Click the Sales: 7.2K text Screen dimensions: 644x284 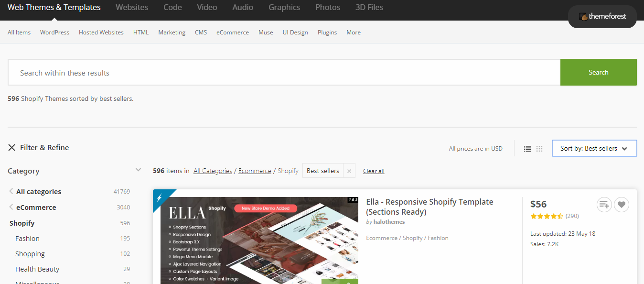click(x=545, y=244)
